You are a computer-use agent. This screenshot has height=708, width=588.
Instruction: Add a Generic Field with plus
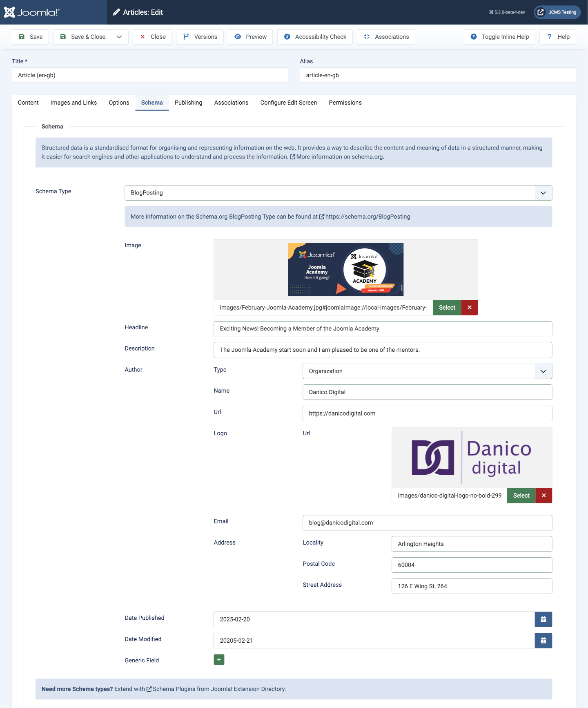(219, 659)
